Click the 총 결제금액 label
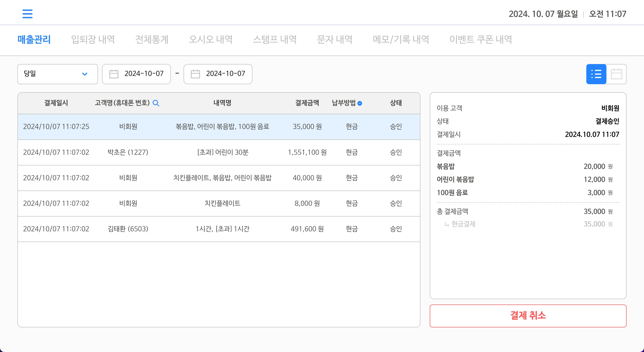 click(x=452, y=211)
